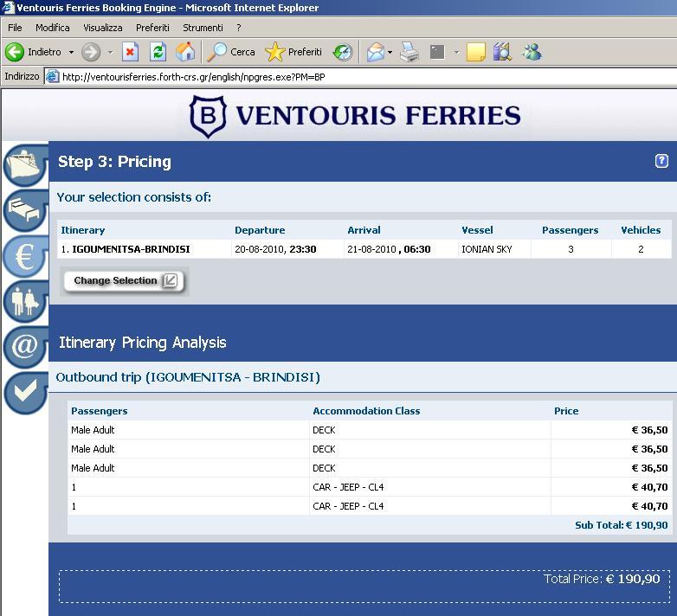
Task: Select the @ contact details step icon
Action: click(x=25, y=347)
